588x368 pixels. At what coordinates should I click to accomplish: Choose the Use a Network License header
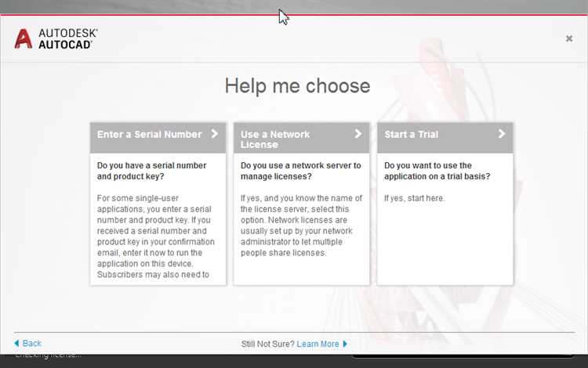coord(302,137)
